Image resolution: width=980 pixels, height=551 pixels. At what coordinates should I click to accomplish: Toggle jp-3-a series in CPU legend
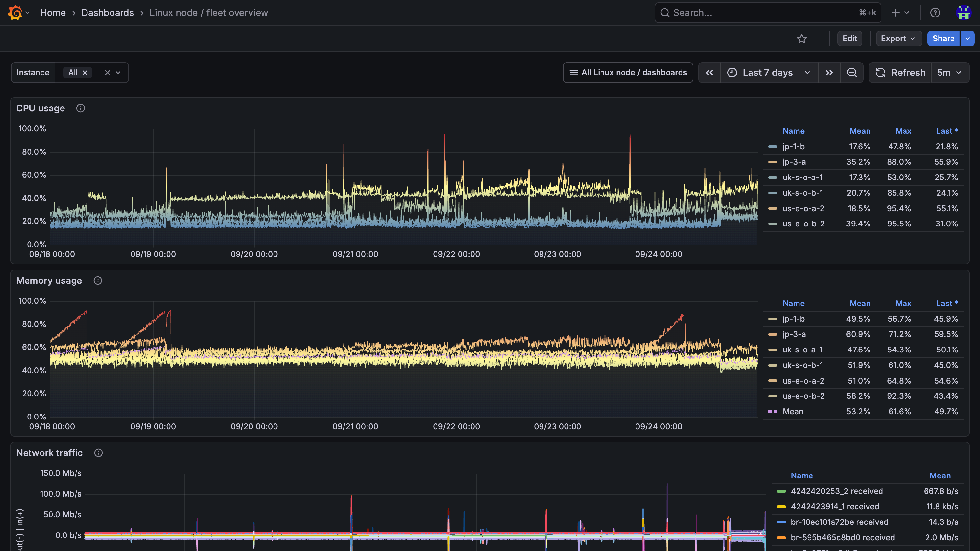coord(794,162)
